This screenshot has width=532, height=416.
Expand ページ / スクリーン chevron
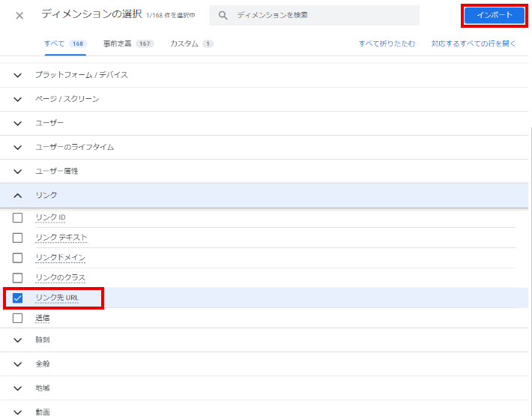click(18, 99)
